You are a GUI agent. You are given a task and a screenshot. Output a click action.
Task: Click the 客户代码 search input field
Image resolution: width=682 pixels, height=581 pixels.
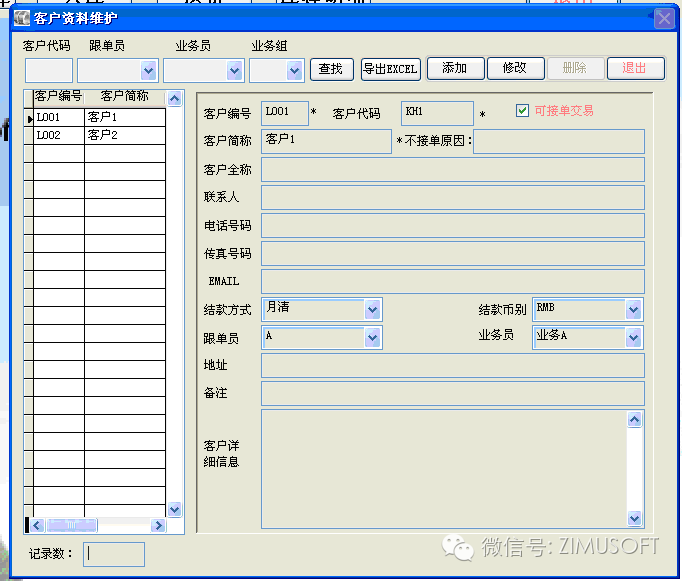click(x=48, y=70)
